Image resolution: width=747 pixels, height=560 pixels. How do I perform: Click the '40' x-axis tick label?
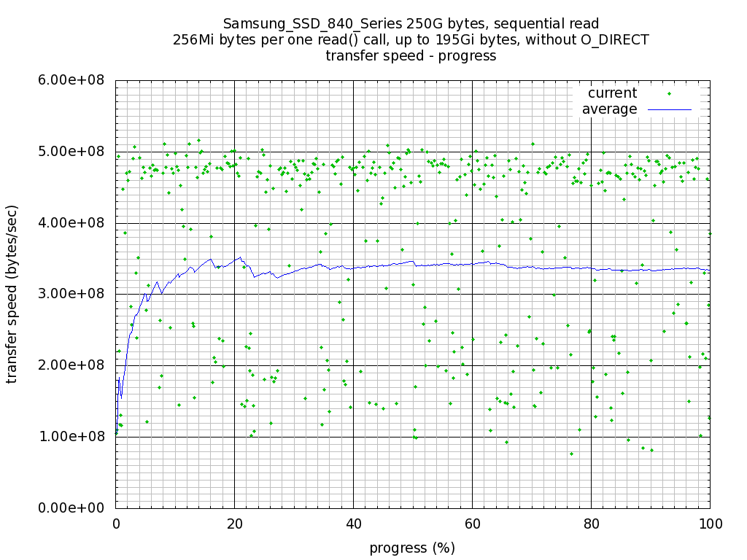[354, 524]
